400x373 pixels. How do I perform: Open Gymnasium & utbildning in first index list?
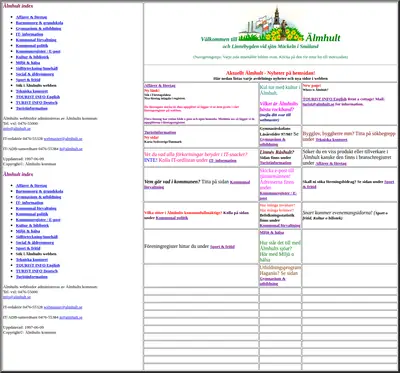pyautogui.click(x=38, y=28)
